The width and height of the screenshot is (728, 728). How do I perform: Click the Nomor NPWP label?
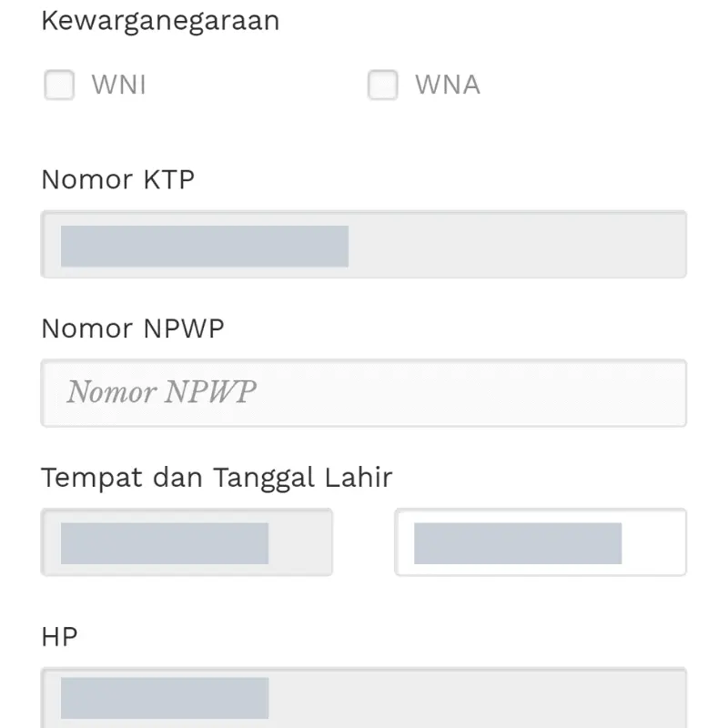tap(132, 329)
